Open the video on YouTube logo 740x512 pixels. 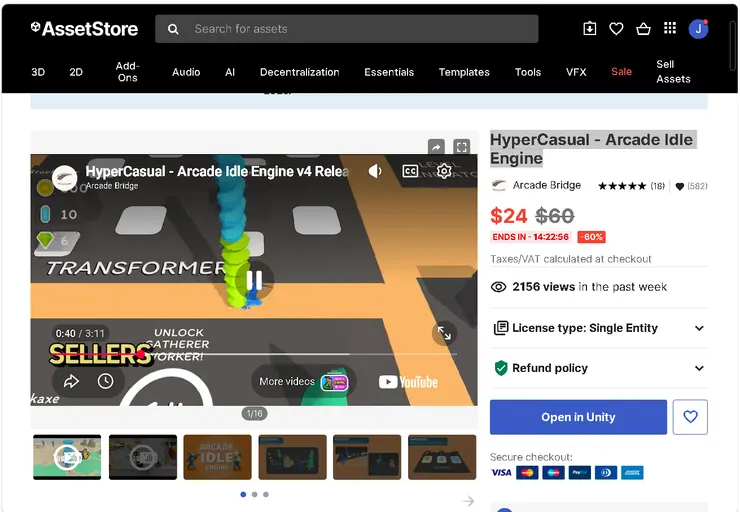click(408, 382)
